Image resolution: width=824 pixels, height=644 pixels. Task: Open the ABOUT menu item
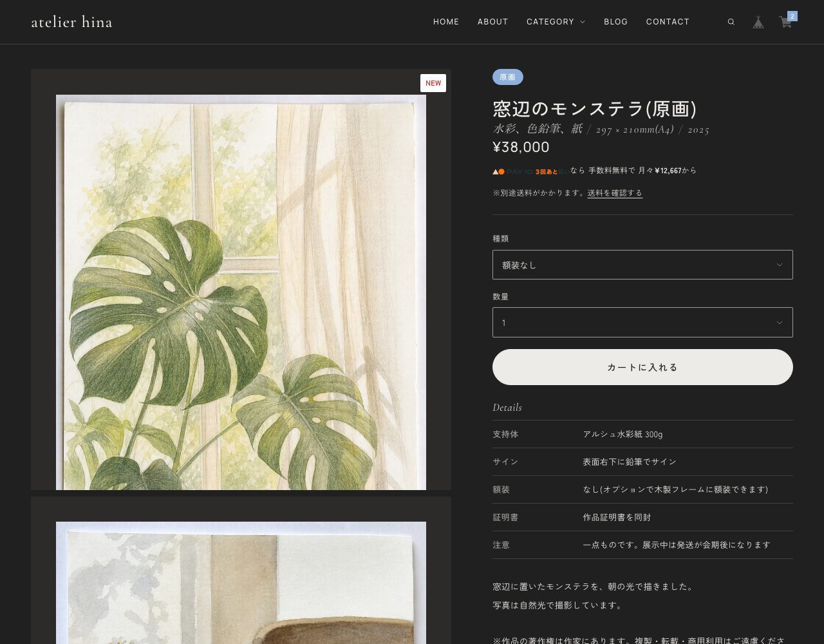493,22
